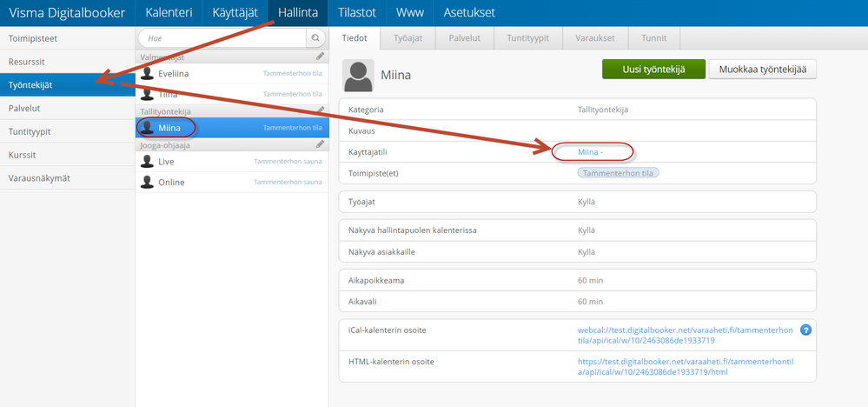Select Eveliina in the worker list
868x407 pixels.
(x=232, y=73)
